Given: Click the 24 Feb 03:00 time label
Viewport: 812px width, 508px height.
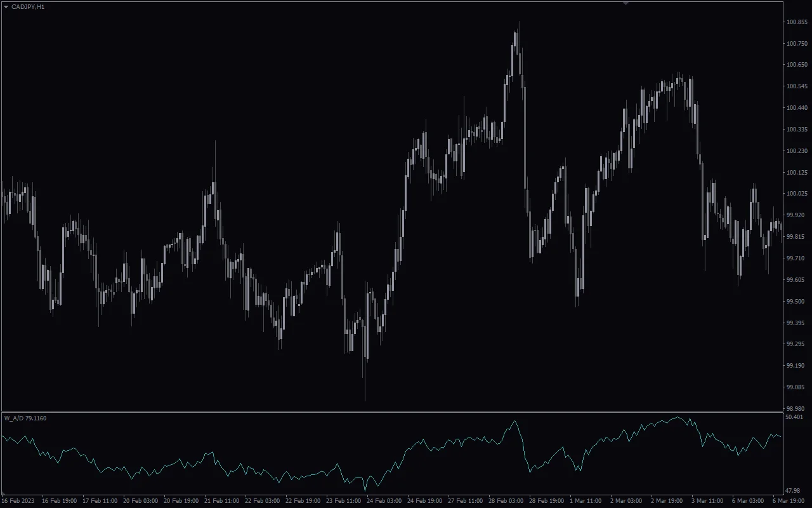Looking at the screenshot, I should 384,501.
